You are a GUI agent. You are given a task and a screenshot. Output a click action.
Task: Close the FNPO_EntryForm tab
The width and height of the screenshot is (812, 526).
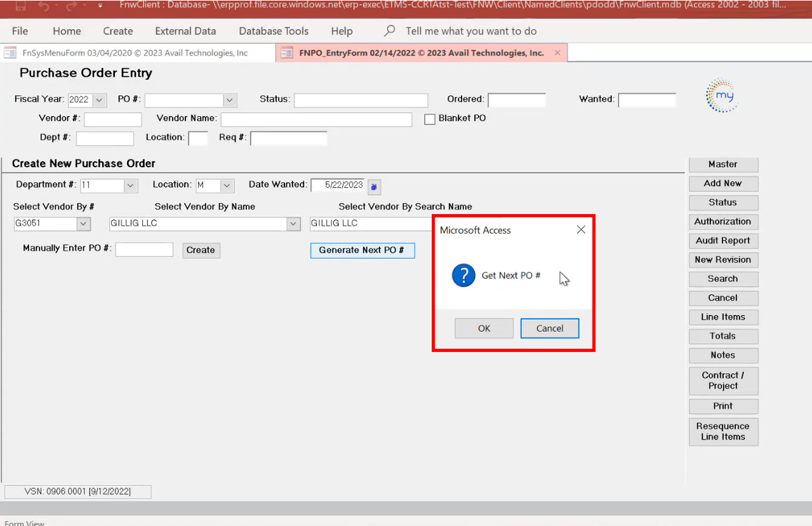(x=557, y=53)
